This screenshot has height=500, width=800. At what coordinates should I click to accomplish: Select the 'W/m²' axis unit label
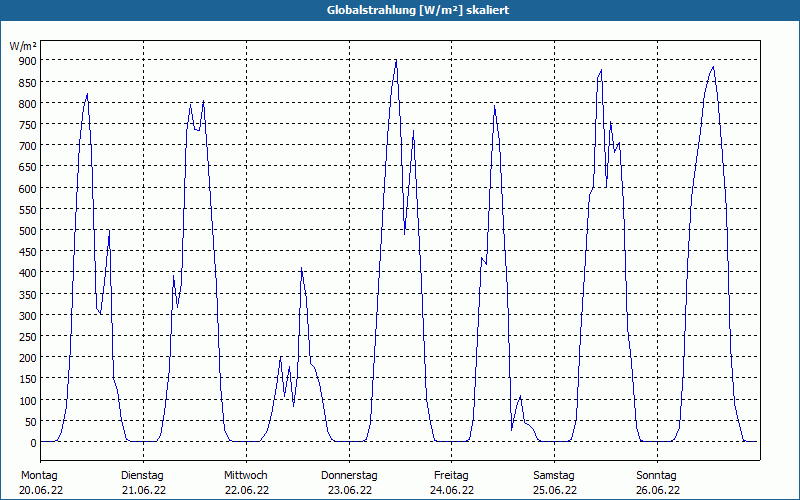click(x=23, y=46)
